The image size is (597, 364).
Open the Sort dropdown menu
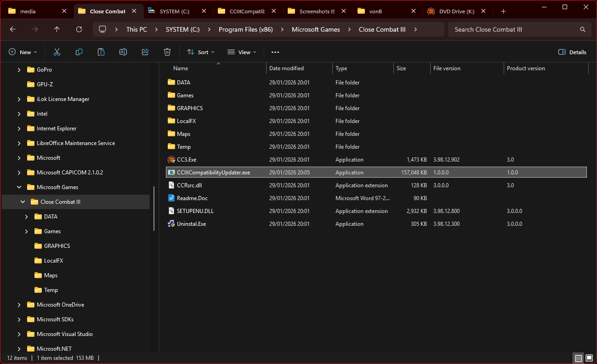(x=201, y=52)
